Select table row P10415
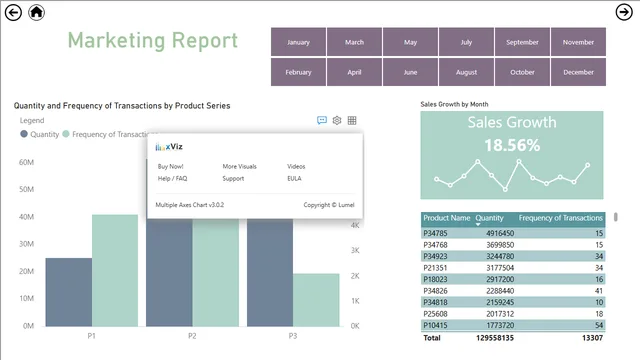Screen dimensions: 640x360 [513, 325]
